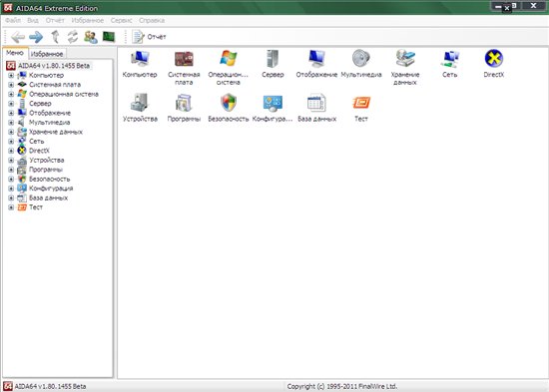Open the Файл menu

[13, 20]
